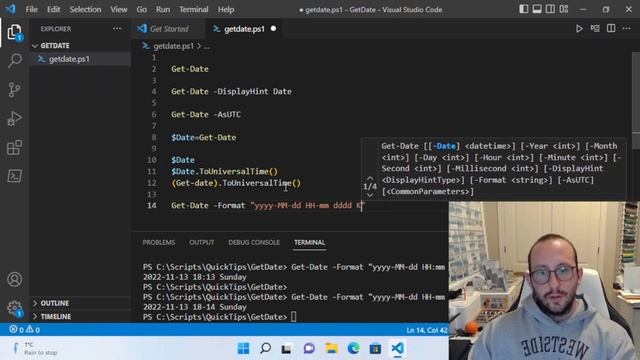Toggle secondary side bar layout icon
Viewport: 640px width, 360px height.
[550, 9]
